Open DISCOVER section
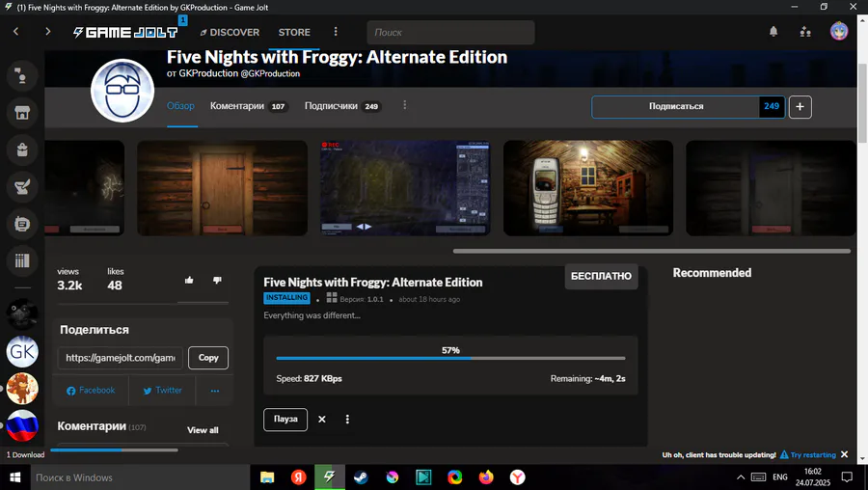This screenshot has height=490, width=868. tap(230, 32)
